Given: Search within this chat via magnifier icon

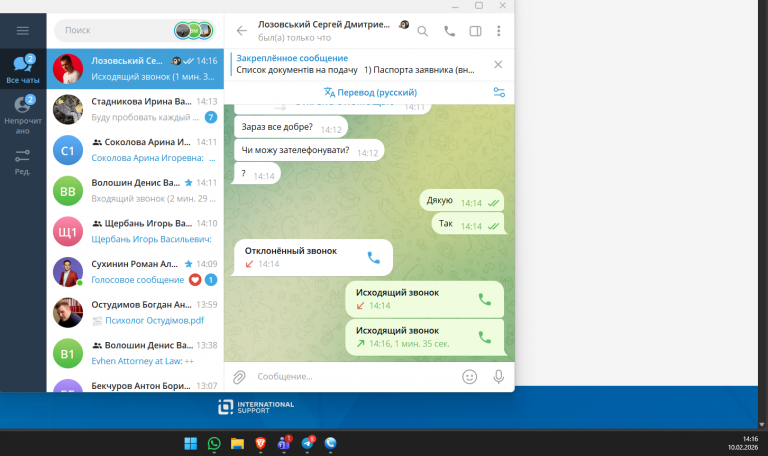Looking at the screenshot, I should pos(423,31).
